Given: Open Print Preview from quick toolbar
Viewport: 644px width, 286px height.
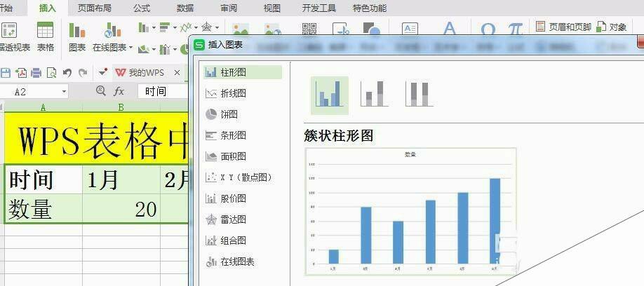Looking at the screenshot, I should 52,73.
